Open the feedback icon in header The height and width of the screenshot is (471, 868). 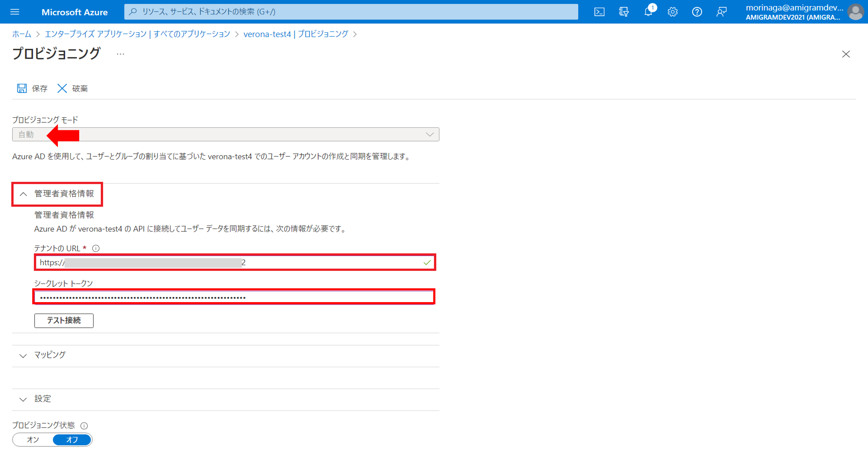click(722, 12)
